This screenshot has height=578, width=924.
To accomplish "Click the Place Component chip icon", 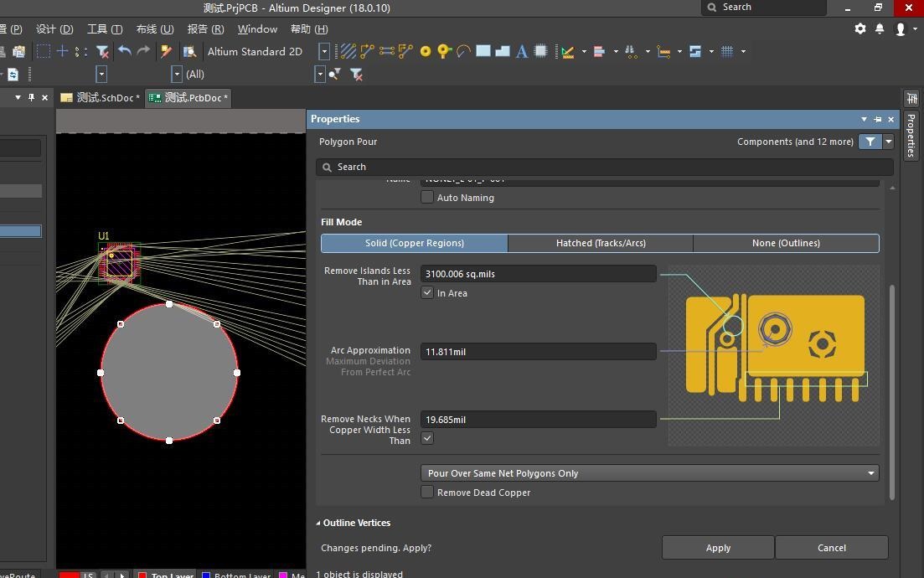I will (x=541, y=51).
